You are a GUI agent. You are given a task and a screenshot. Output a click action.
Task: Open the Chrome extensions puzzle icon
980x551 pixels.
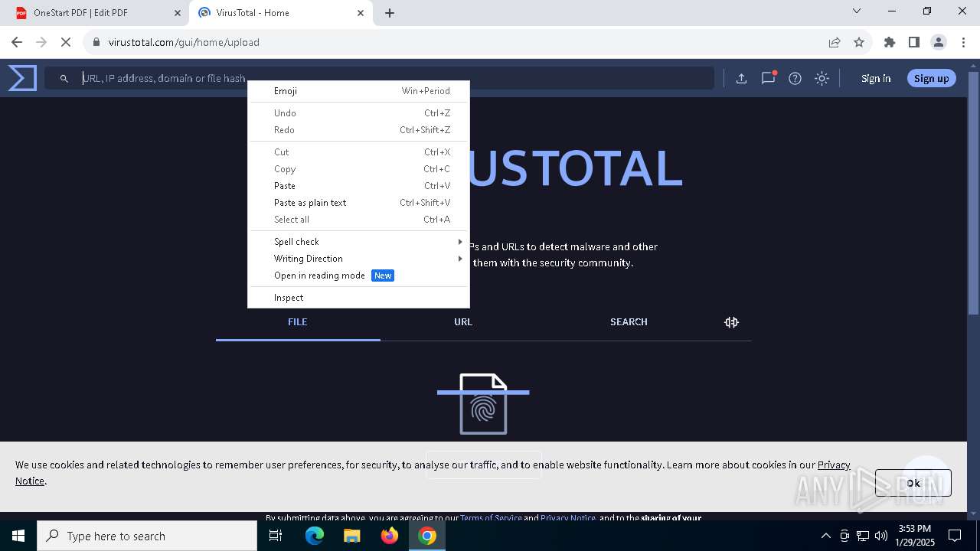[889, 42]
